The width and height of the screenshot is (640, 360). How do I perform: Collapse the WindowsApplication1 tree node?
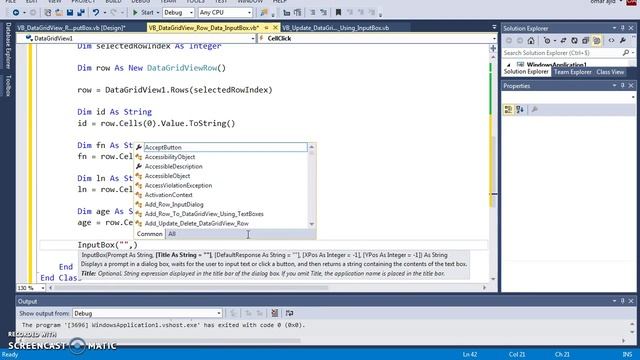pyautogui.click(x=509, y=65)
